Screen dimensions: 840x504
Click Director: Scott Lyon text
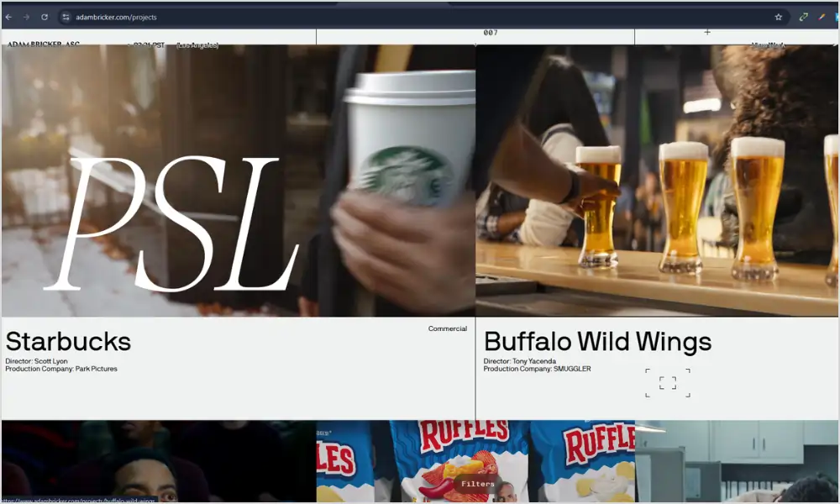[x=36, y=361]
